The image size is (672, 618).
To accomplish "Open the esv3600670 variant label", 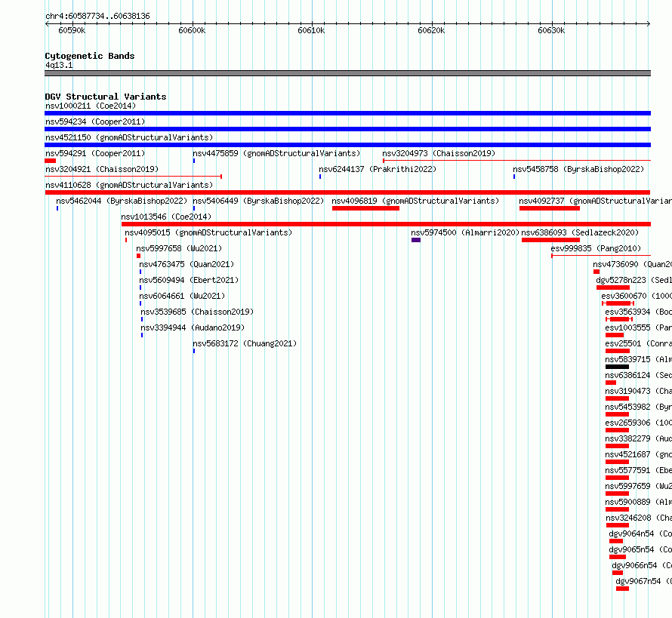I will (636, 296).
